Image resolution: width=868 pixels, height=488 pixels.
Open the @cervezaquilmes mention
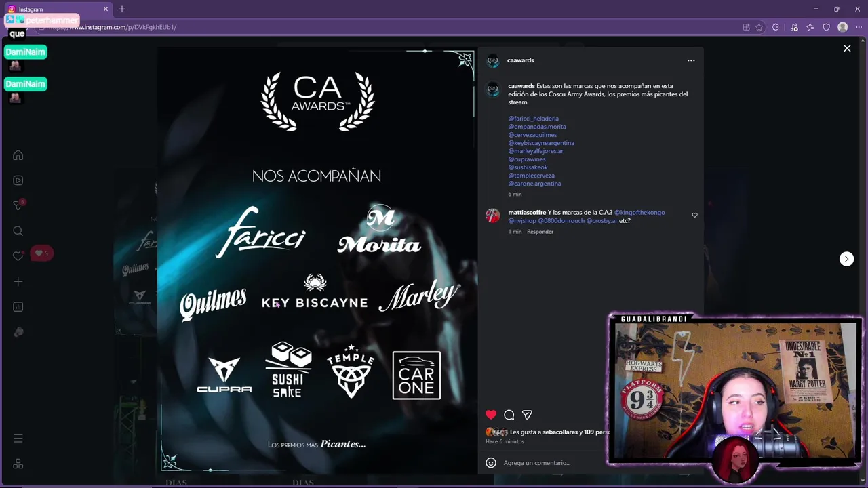[x=532, y=135]
